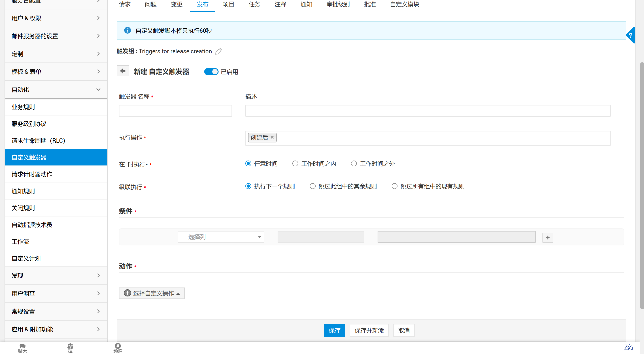Toggle the 已启用 enabled switch

pyautogui.click(x=211, y=72)
